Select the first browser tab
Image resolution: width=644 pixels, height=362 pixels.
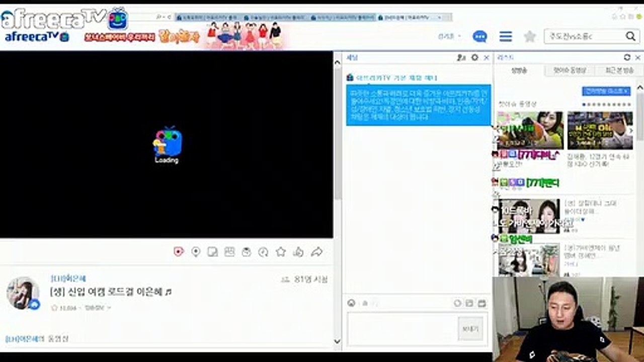[207, 17]
